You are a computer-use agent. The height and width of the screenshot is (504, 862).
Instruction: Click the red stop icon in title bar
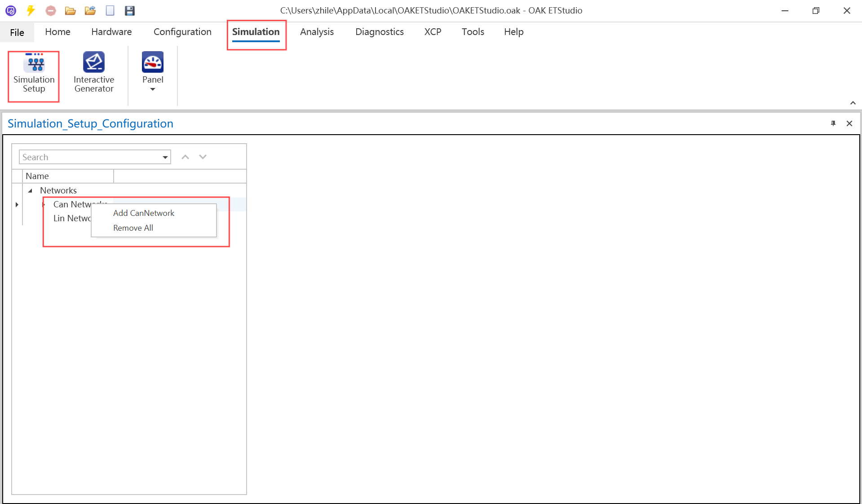click(x=51, y=10)
